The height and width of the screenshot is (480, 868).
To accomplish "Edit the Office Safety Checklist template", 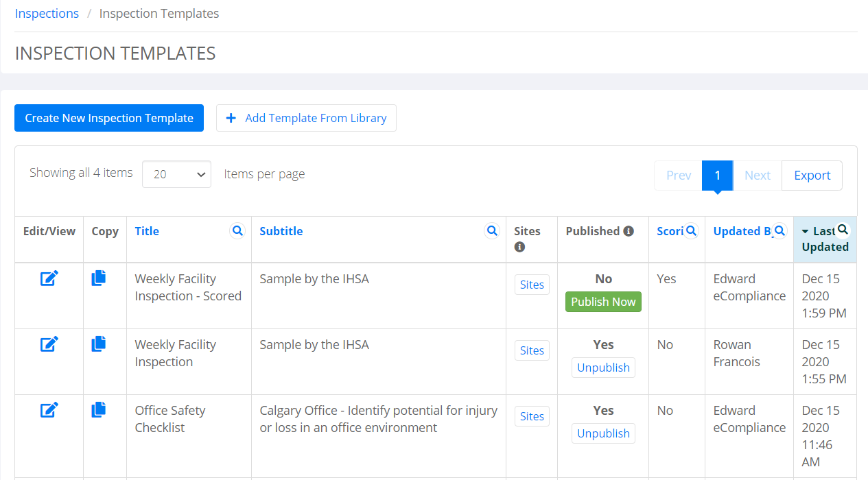I will tap(49, 410).
